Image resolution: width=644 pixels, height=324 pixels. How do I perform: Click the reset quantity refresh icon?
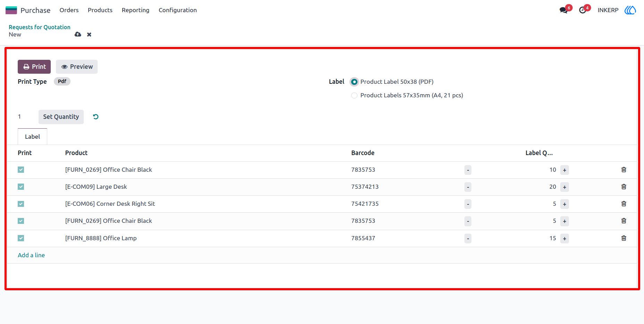(96, 117)
